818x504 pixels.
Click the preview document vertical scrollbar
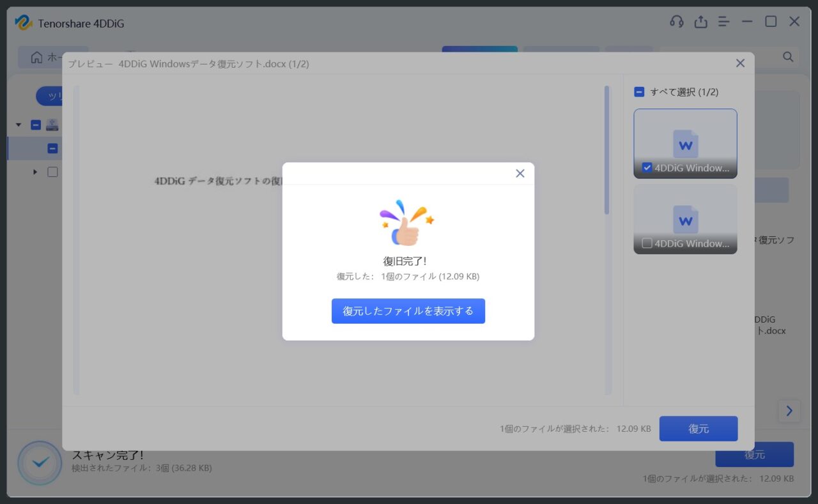[x=606, y=150]
